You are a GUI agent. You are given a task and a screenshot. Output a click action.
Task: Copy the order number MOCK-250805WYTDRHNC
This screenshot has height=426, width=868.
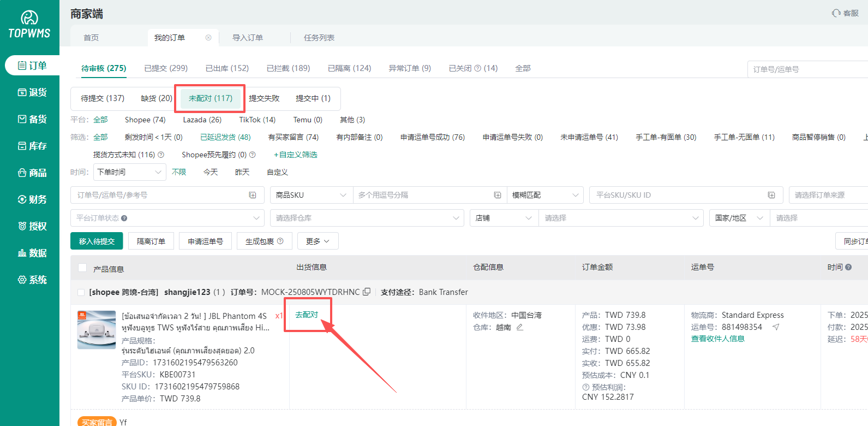pos(367,292)
